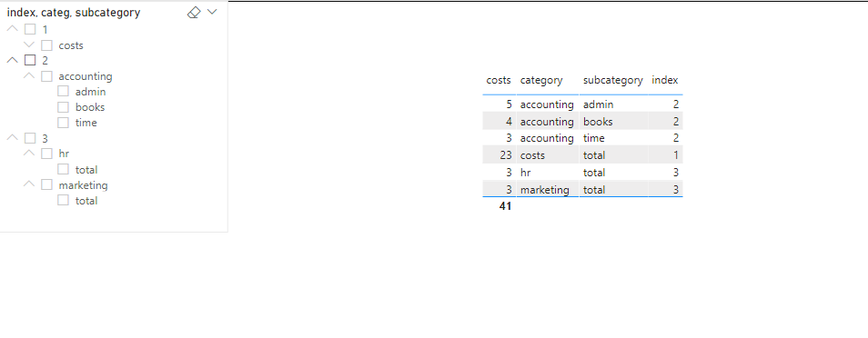The image size is (868, 338).
Task: Tick the time checkbox in the slicer
Action: pos(63,123)
